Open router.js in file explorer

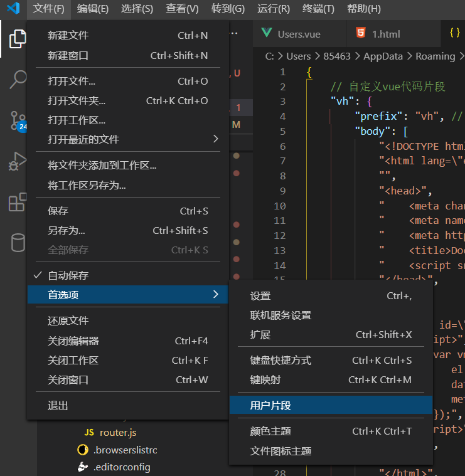[x=118, y=432]
